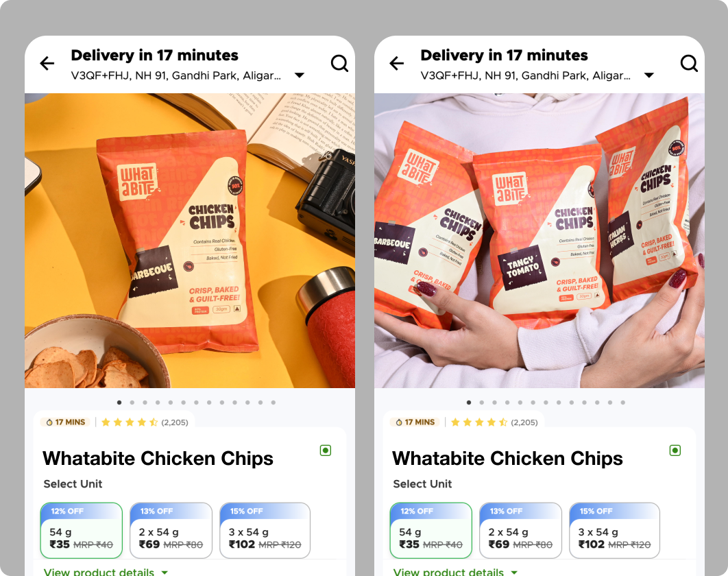Select 2 x 54 g ₹69 pack on right screen
Screen dimensions: 728x576
point(520,531)
